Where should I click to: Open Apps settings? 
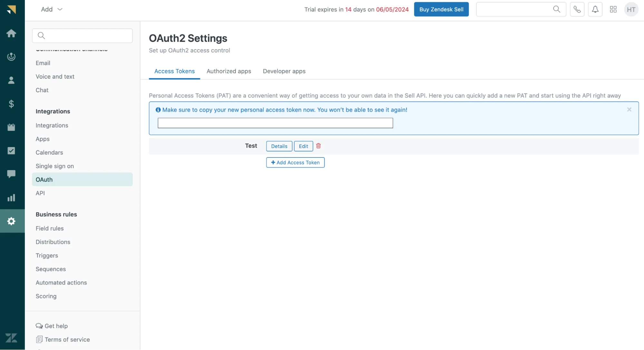point(43,139)
